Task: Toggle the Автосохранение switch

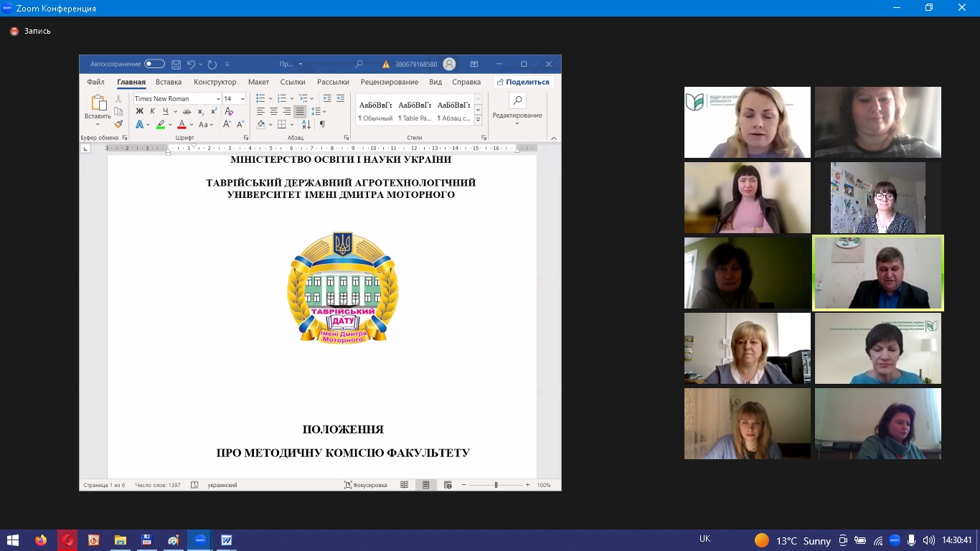Action: (x=154, y=65)
